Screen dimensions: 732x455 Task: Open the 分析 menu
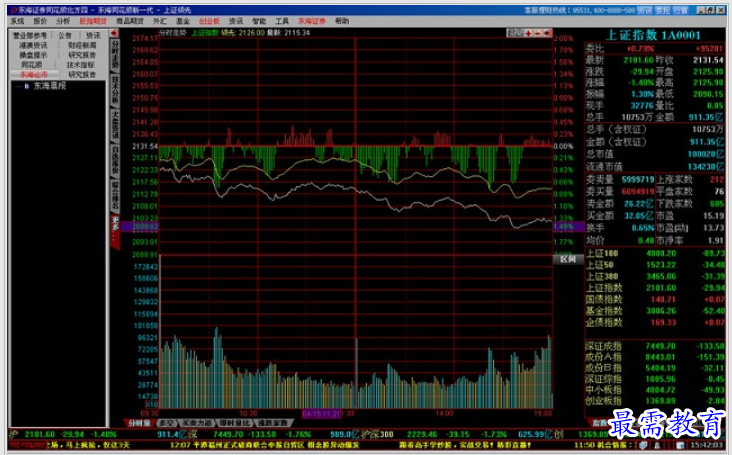63,21
